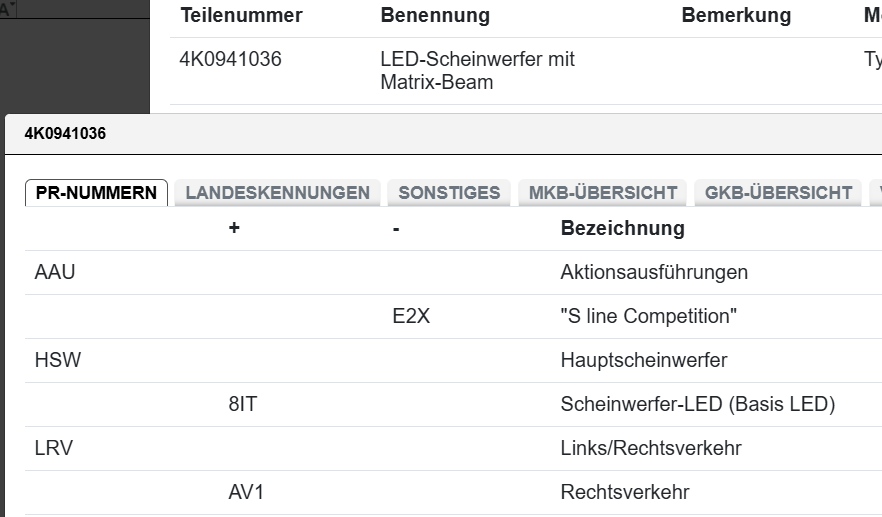The height and width of the screenshot is (517, 882).
Task: Select the "S line Competition" description
Action: 649,316
